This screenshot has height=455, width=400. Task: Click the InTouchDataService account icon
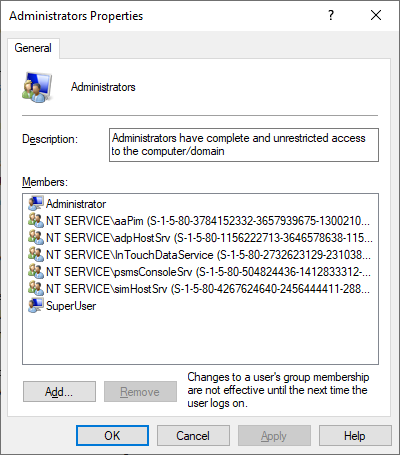point(36,254)
